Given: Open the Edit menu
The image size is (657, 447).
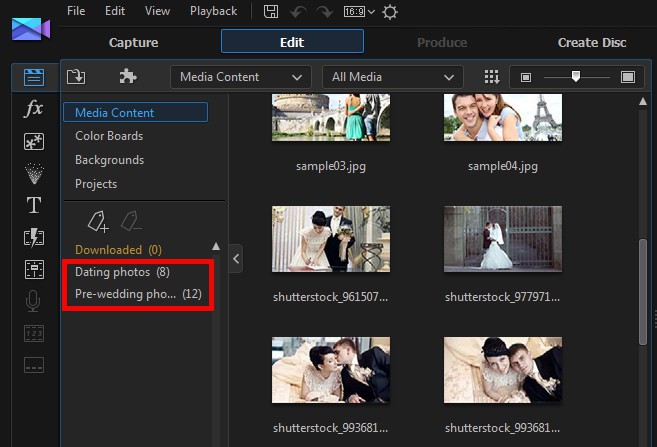Looking at the screenshot, I should (115, 11).
